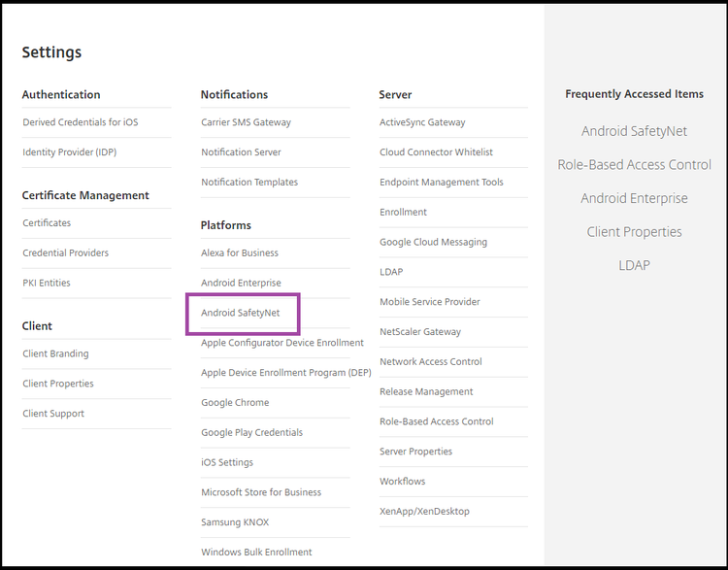Image resolution: width=728 pixels, height=570 pixels.
Task: Open ActiveSync Gateway
Action: (x=422, y=122)
